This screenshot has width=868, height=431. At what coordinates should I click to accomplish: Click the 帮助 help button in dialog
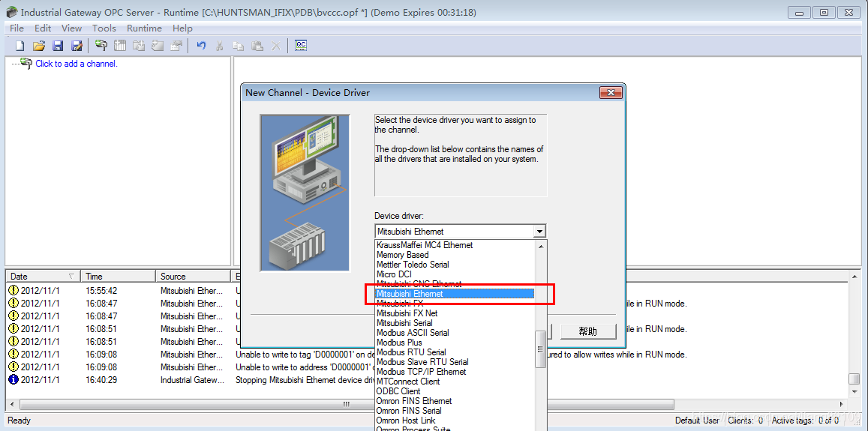point(588,331)
